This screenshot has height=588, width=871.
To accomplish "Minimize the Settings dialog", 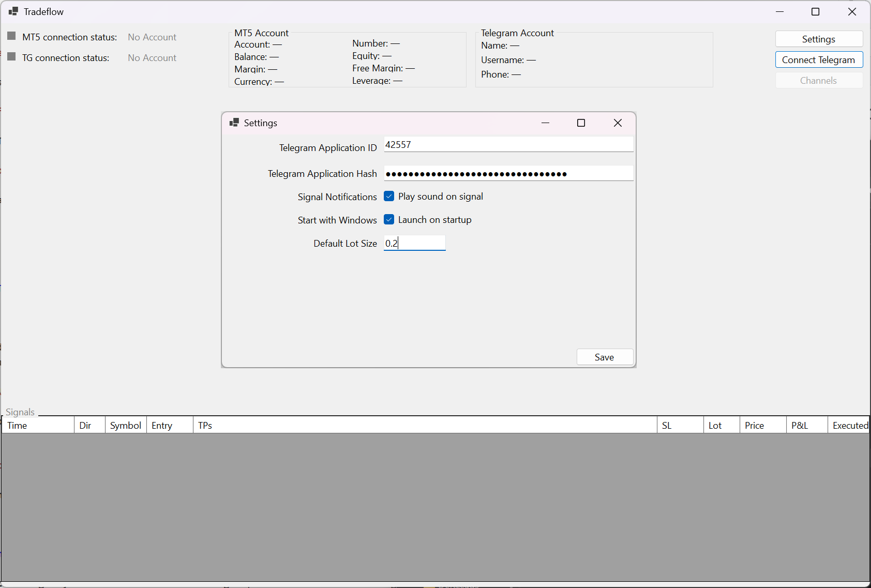I will click(x=545, y=123).
